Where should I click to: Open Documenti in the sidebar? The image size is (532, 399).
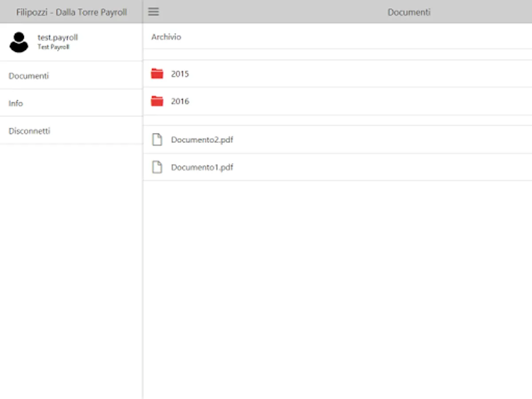tap(71, 75)
